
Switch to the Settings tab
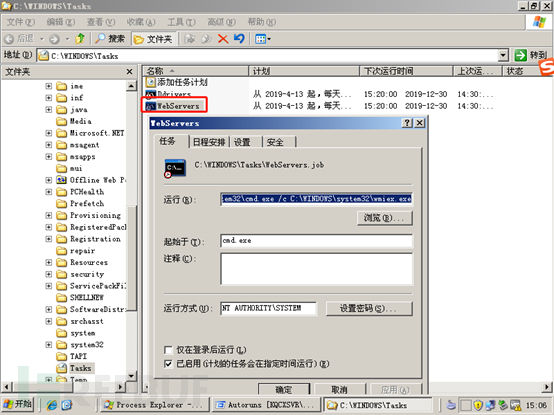coord(245,142)
